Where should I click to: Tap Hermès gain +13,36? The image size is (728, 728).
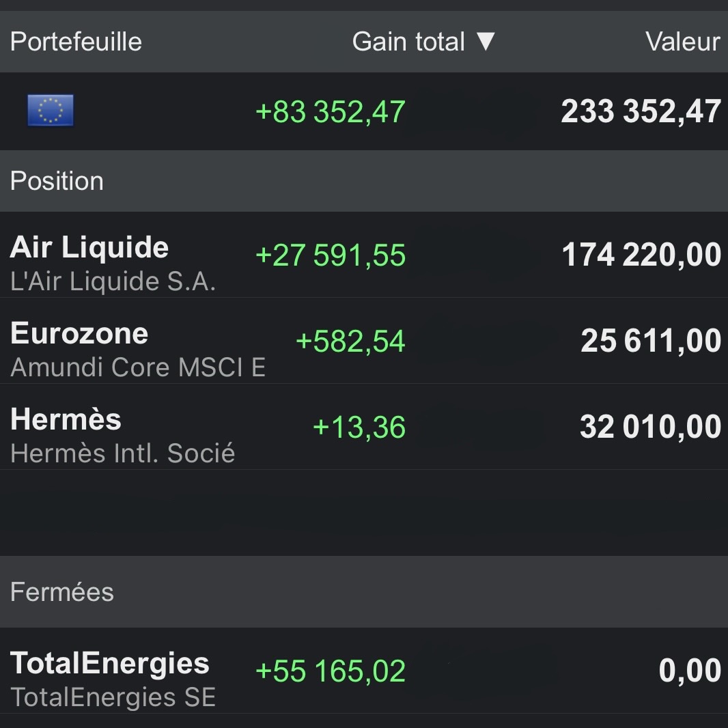click(x=359, y=427)
